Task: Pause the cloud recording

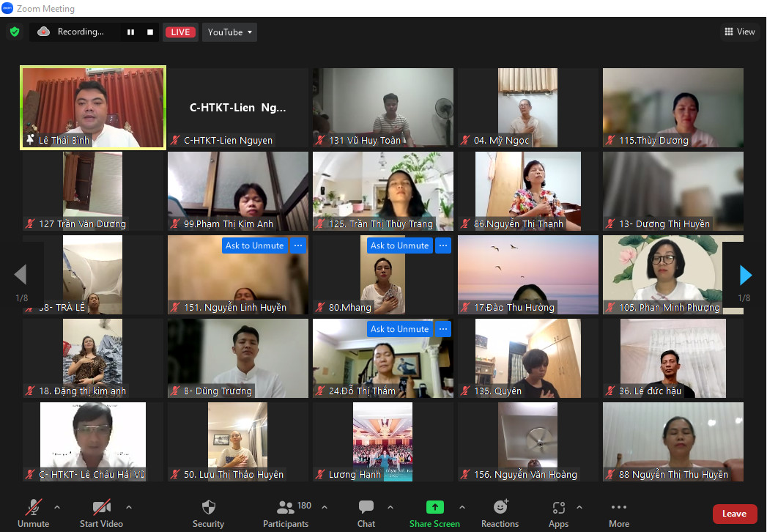Action: pos(130,32)
